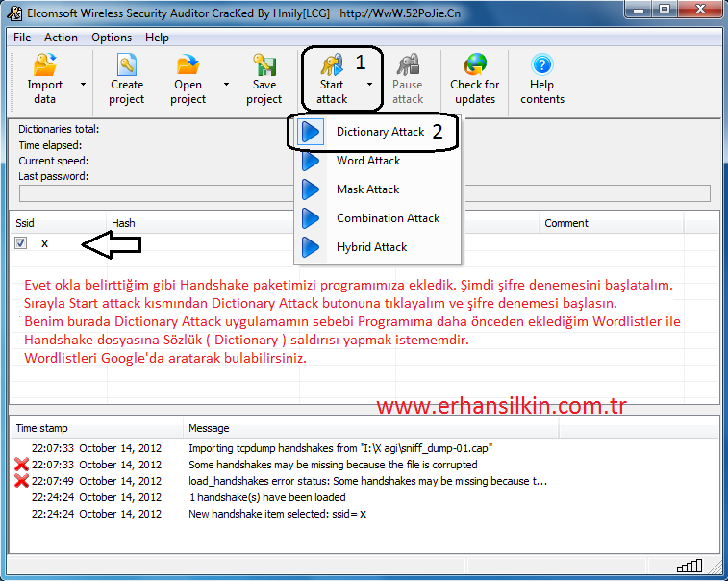The image size is (728, 581).
Task: Uncheck the checkbox for ssid x
Action: 20,243
